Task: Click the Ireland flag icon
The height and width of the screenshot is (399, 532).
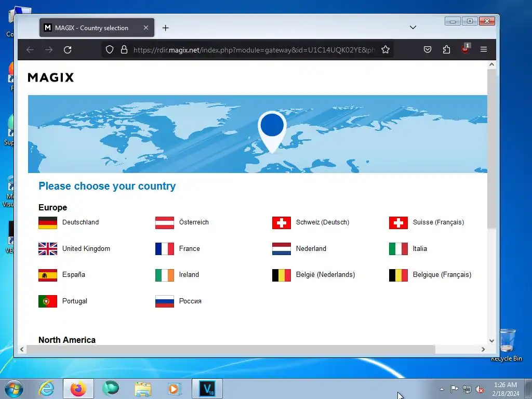Action: 165,275
